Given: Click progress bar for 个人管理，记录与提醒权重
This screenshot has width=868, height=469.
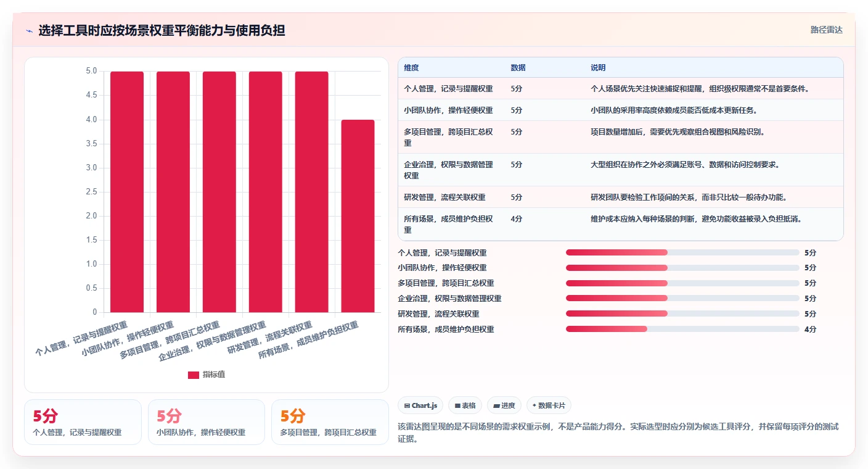Looking at the screenshot, I should pos(682,252).
